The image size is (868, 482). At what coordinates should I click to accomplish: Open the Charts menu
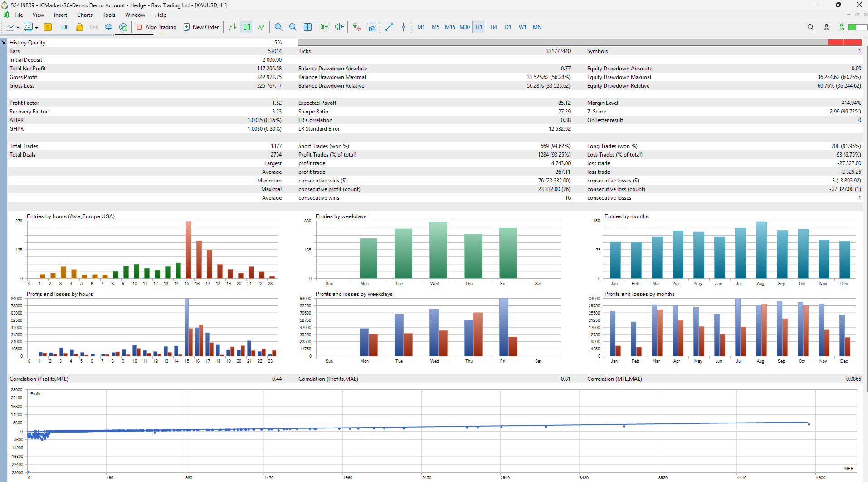[x=85, y=15]
